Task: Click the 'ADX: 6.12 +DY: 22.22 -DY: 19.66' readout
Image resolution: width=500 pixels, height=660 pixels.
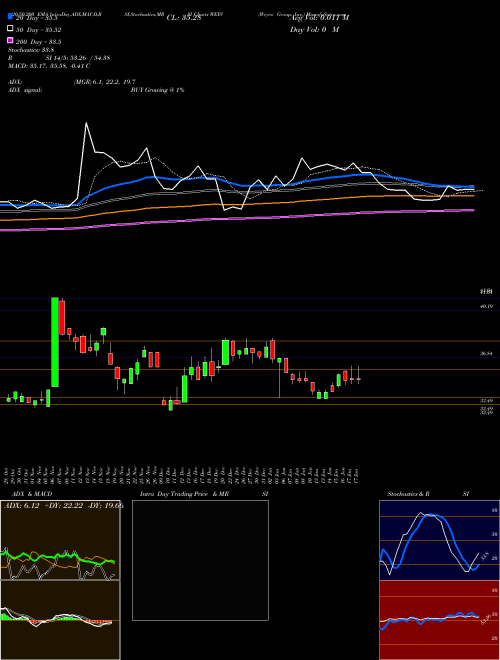Action: [x=64, y=506]
